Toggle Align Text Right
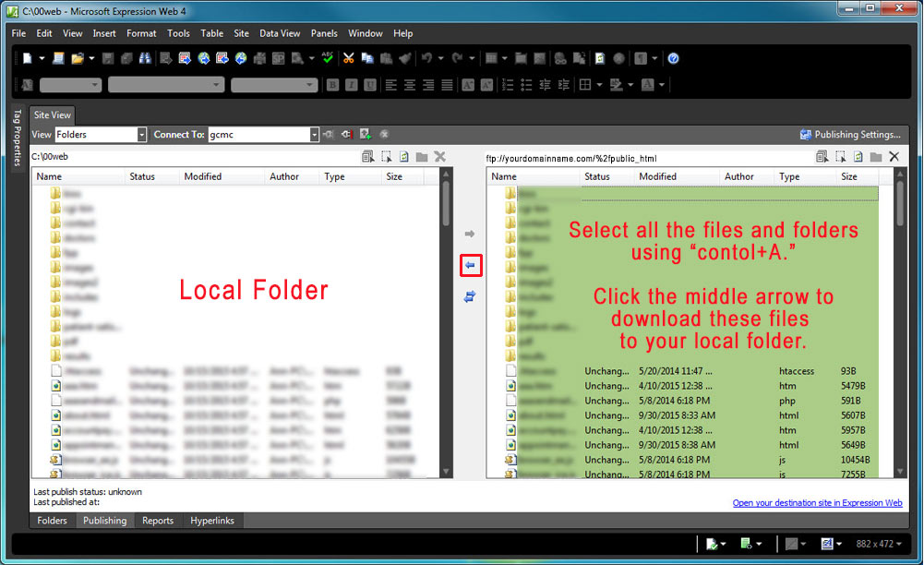Viewport: 924px width, 565px height. 428,85
